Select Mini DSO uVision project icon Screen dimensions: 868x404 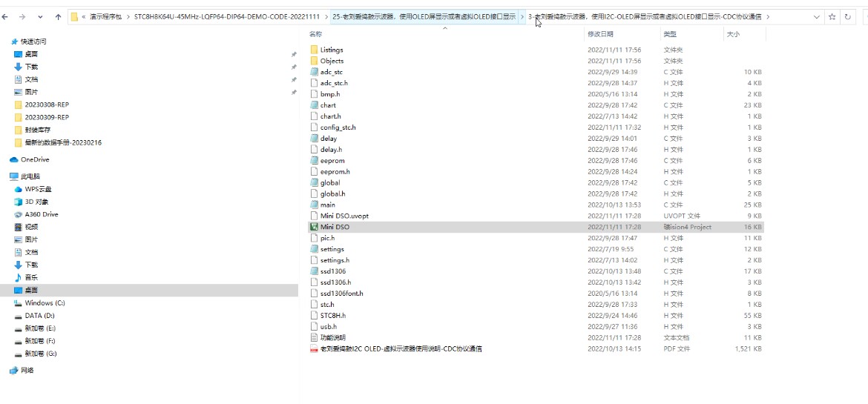tap(315, 227)
